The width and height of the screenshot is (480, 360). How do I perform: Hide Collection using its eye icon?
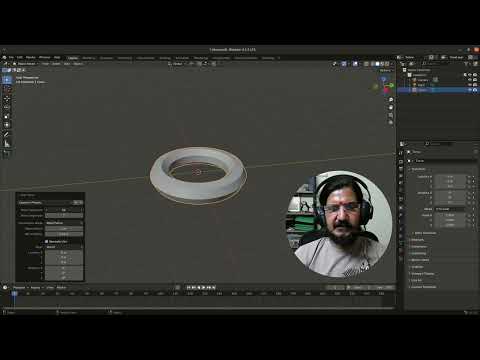470,75
